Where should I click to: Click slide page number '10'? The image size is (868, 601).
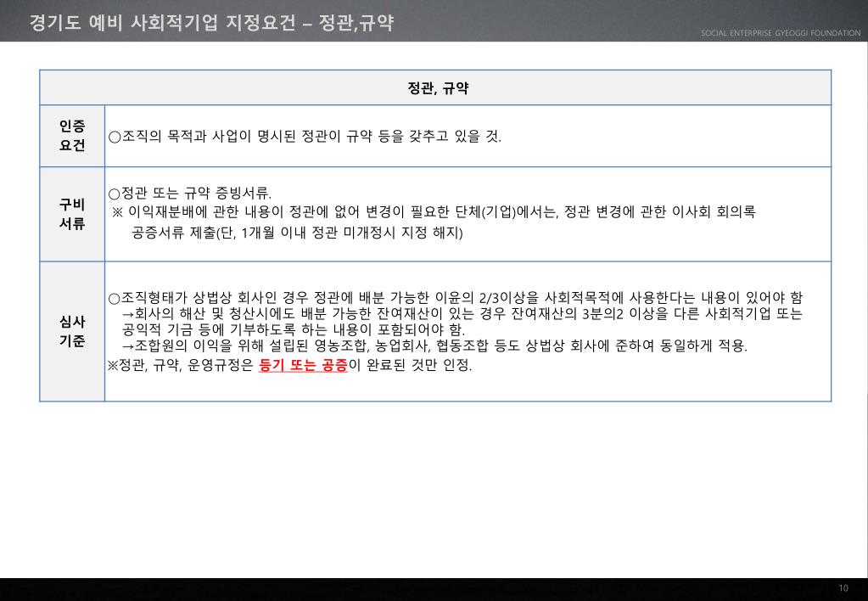[843, 588]
